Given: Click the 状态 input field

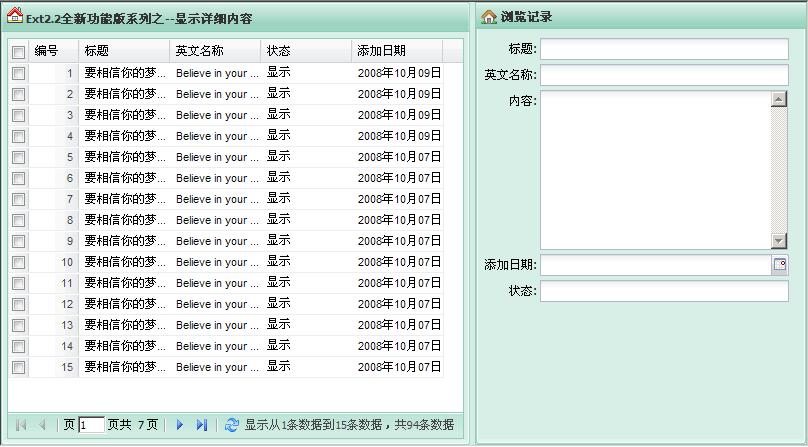Looking at the screenshot, I should click(664, 291).
